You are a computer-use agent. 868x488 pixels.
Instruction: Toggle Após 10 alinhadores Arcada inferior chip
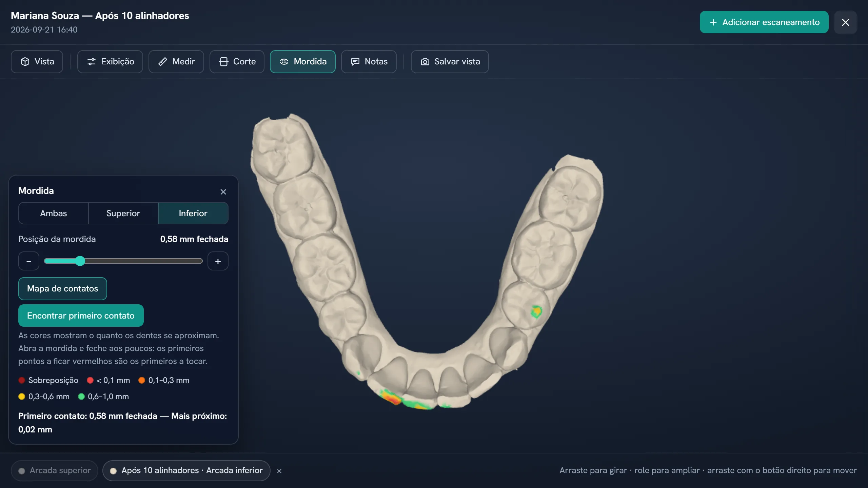click(186, 471)
